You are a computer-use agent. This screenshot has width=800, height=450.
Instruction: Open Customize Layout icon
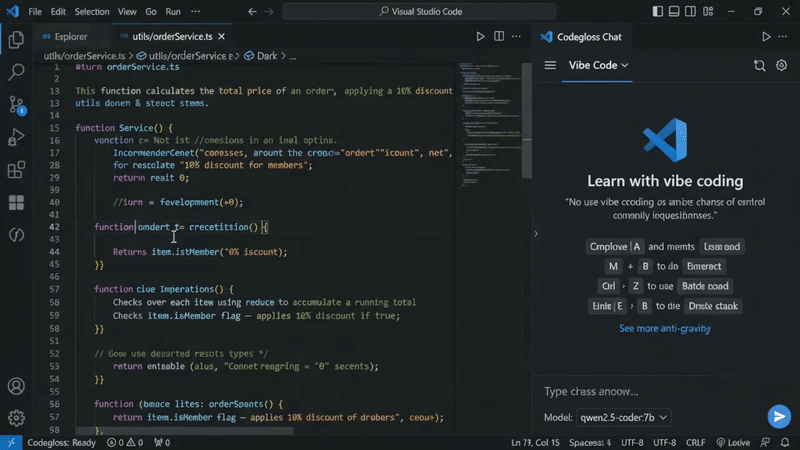tap(708, 11)
